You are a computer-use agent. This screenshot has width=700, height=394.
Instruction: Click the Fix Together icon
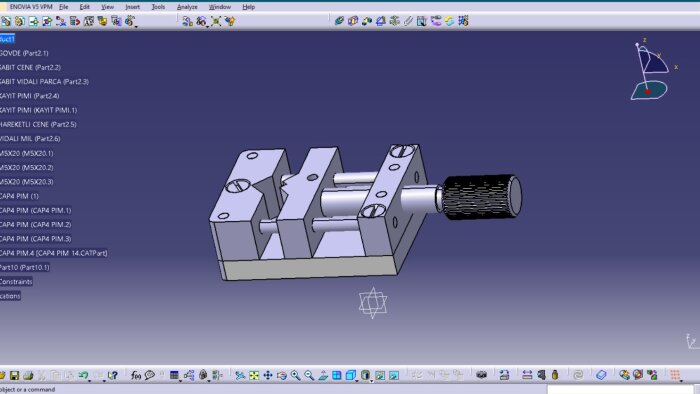pos(408,21)
